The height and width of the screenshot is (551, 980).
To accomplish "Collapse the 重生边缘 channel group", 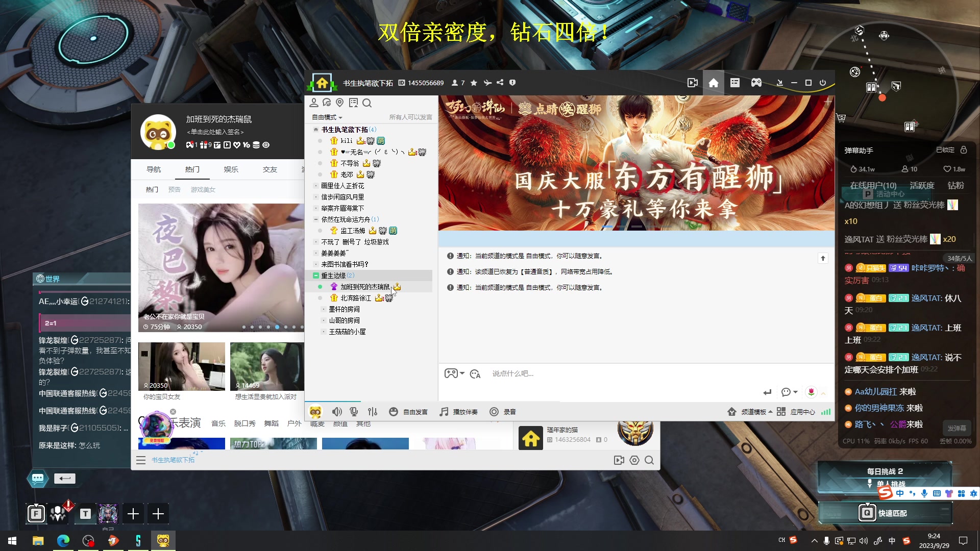I will point(315,275).
